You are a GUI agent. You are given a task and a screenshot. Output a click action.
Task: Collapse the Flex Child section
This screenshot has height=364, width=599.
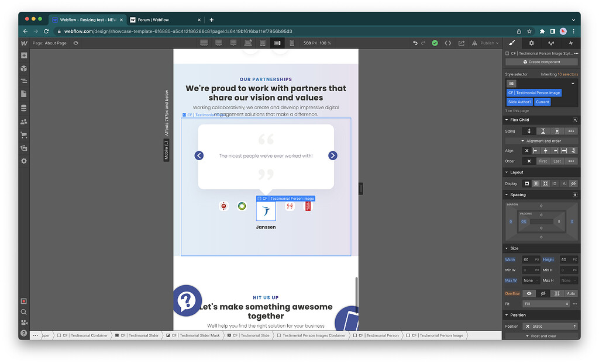coord(507,119)
